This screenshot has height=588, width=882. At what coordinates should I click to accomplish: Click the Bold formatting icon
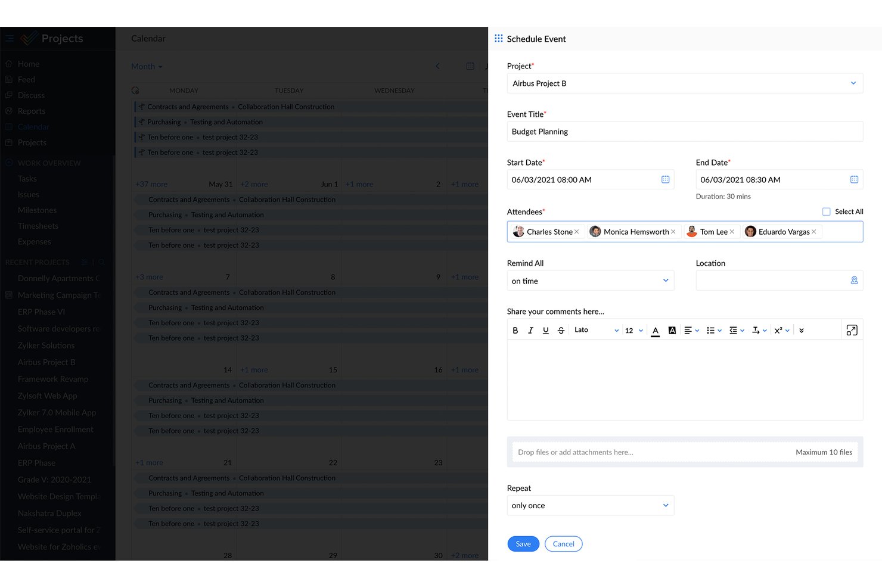(x=515, y=331)
